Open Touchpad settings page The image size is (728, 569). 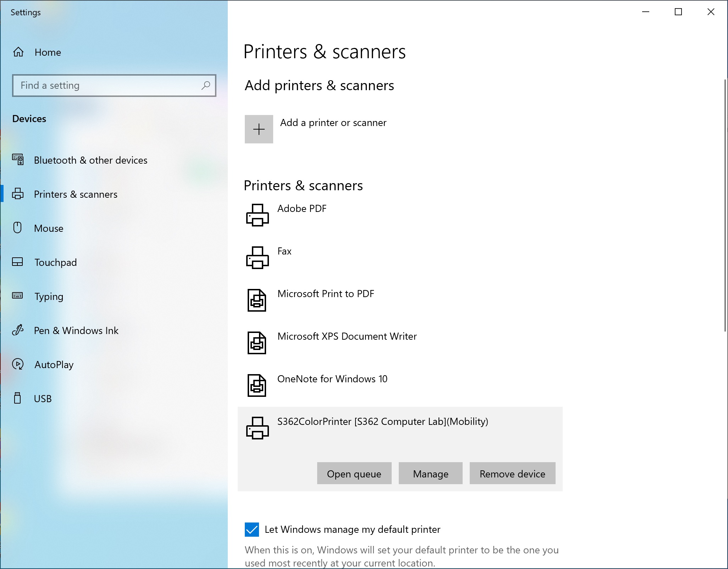click(56, 262)
